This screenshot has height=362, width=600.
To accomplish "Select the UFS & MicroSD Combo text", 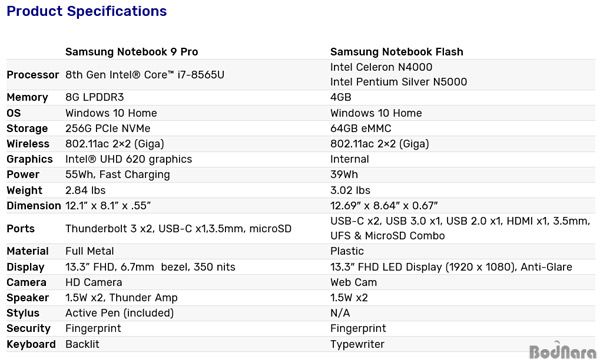I will coord(388,236).
